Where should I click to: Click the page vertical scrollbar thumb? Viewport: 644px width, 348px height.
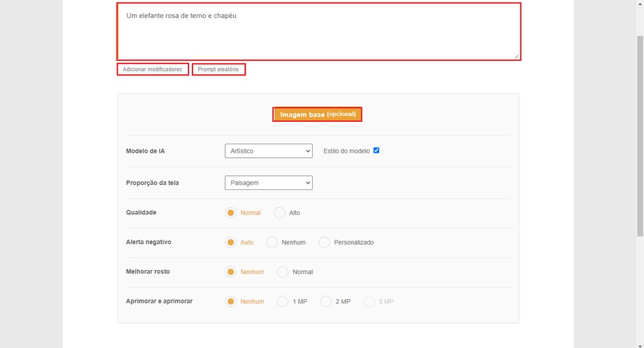(640, 136)
